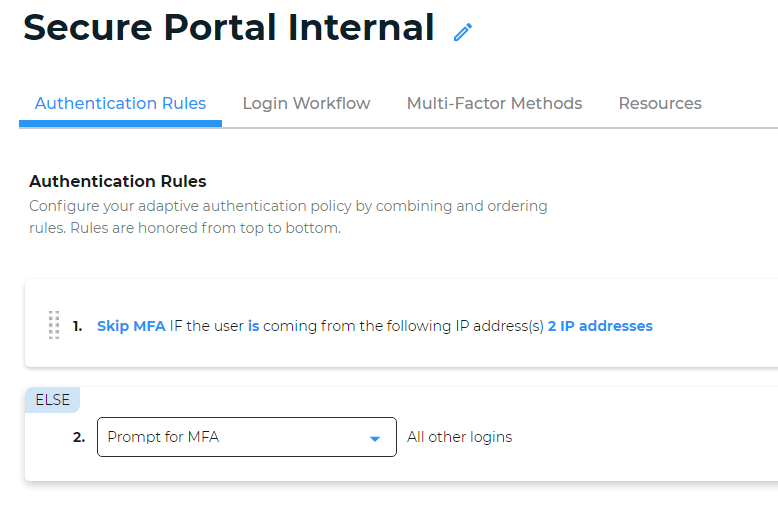This screenshot has height=523, width=778.
Task: Click the Secure Portal Internal title
Action: pos(229,27)
